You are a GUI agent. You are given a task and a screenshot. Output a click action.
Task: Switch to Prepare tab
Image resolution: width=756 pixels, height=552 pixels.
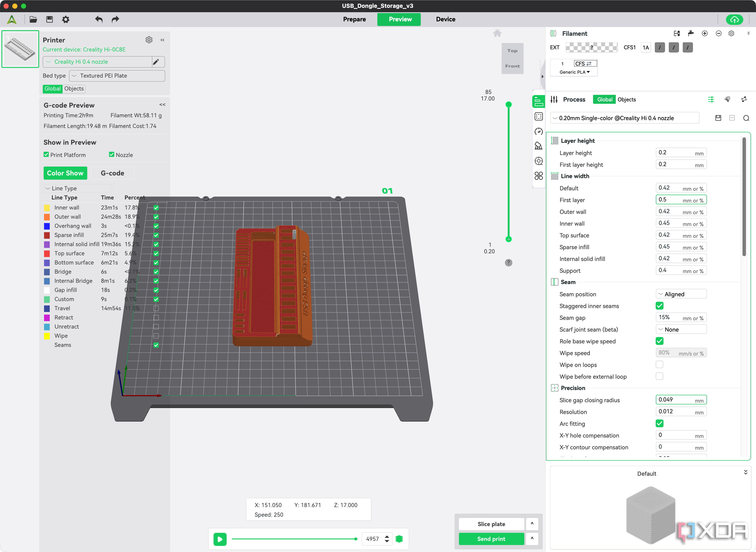[x=354, y=19]
